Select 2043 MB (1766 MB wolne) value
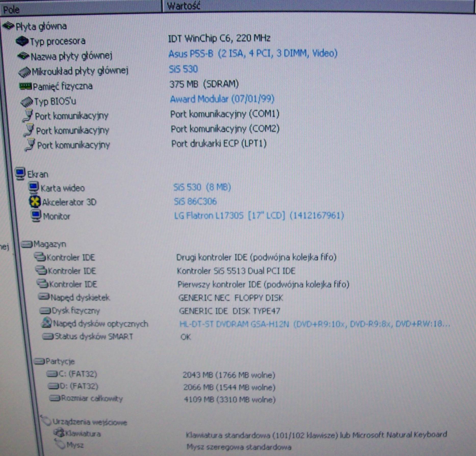476x456 pixels. [229, 375]
